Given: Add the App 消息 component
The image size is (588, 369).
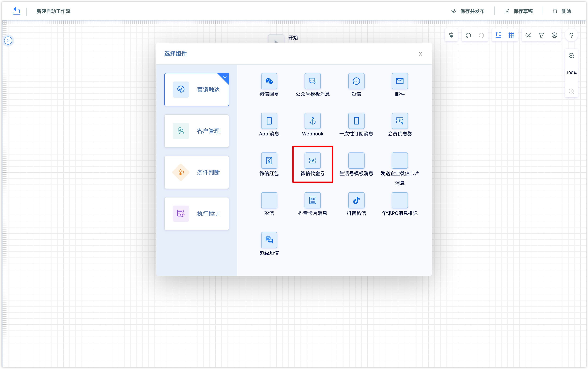Looking at the screenshot, I should pos(269,125).
